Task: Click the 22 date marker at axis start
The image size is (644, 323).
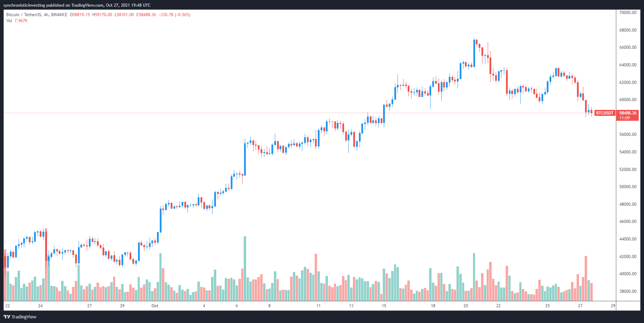Action: click(x=8, y=306)
